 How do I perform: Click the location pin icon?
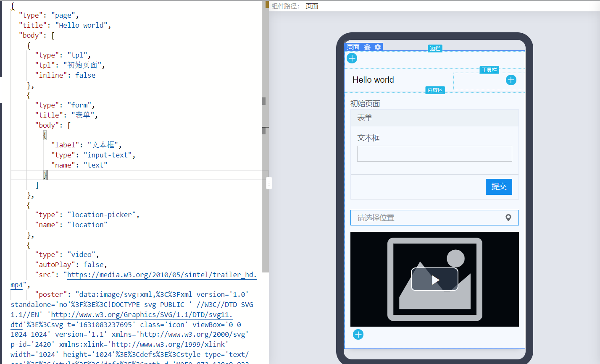point(508,217)
